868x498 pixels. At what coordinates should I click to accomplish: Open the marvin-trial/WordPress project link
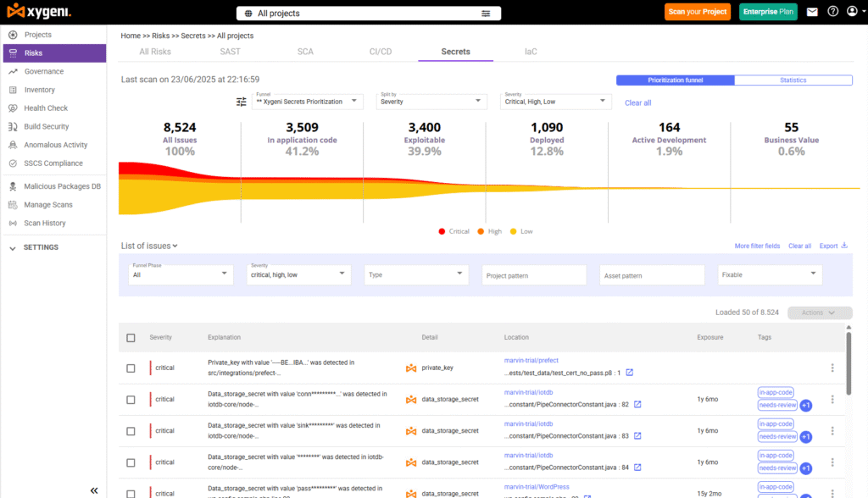[537, 487]
